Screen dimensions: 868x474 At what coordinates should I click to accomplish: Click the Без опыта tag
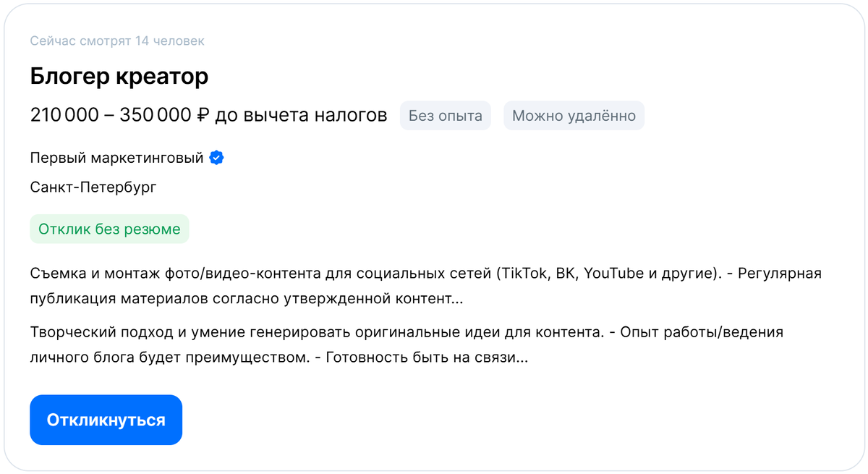pos(445,115)
